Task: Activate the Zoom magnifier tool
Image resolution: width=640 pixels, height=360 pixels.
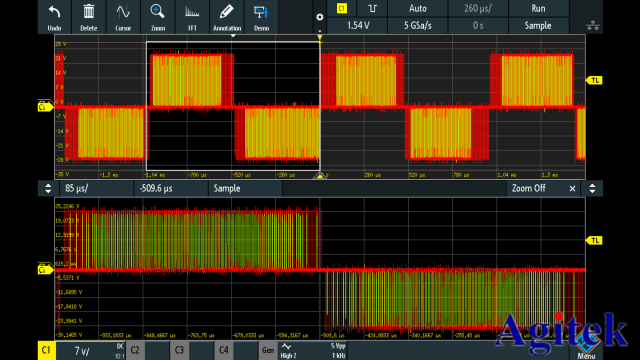Action: coord(158,17)
